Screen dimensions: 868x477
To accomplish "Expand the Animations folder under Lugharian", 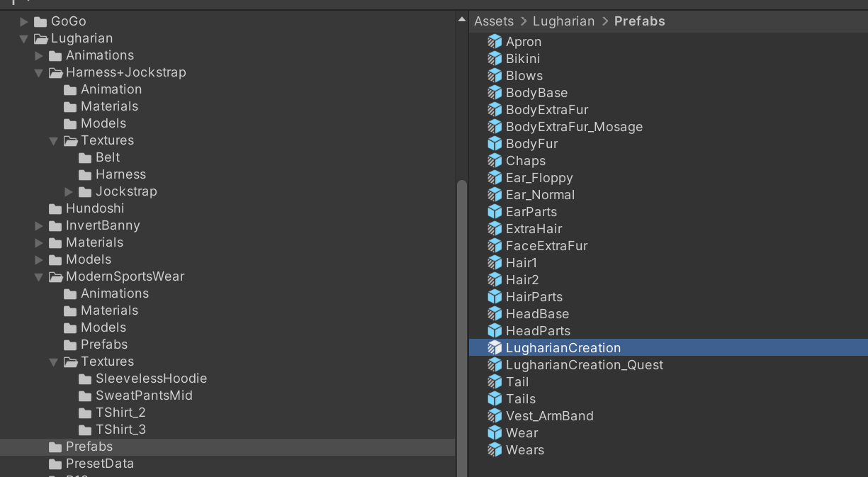I will click(x=39, y=55).
